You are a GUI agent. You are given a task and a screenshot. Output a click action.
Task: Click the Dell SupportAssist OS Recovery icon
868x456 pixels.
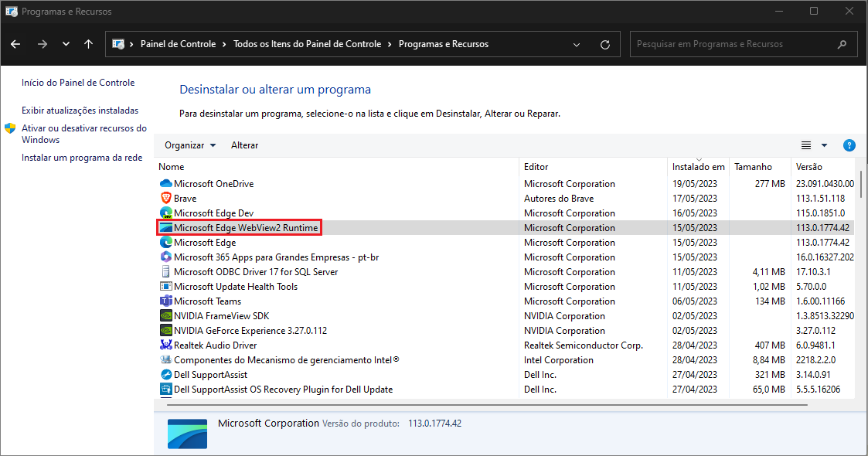[165, 389]
